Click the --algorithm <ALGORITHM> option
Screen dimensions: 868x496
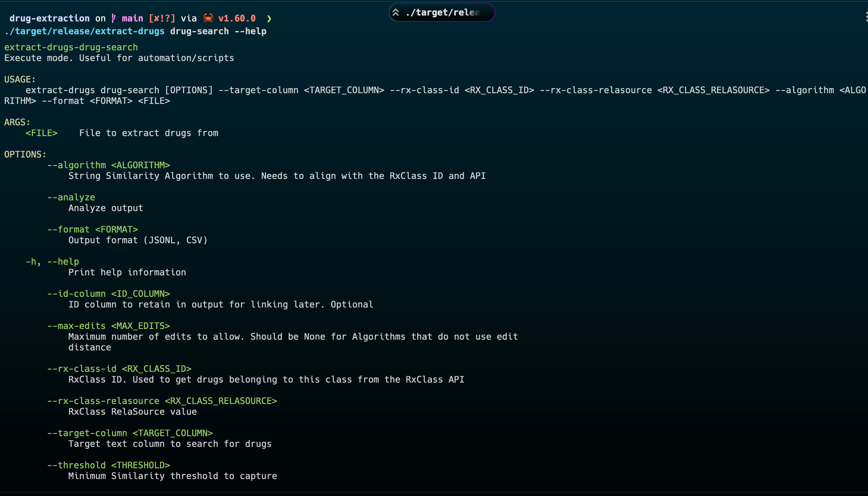109,165
